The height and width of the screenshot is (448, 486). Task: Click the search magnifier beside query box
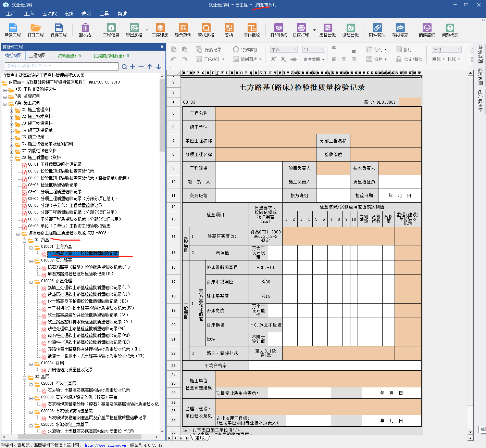pos(124,67)
